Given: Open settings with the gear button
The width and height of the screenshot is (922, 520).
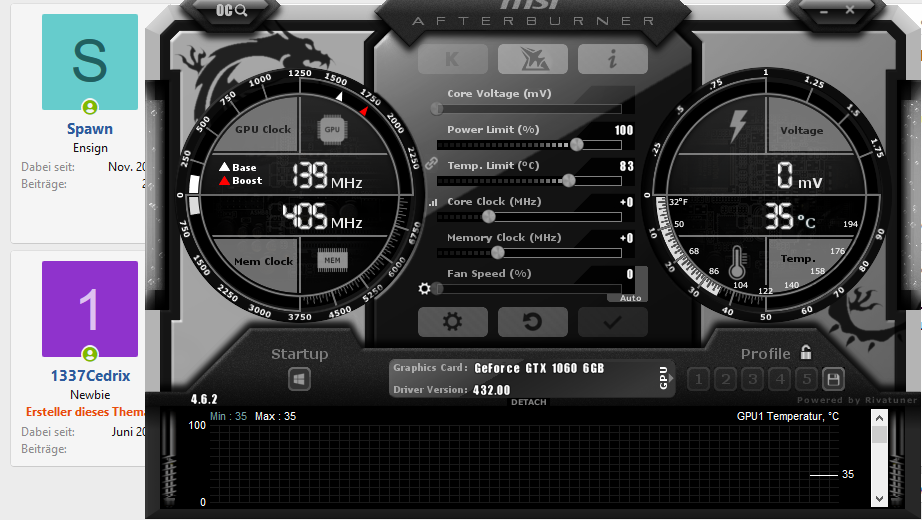Looking at the screenshot, I should [x=453, y=322].
